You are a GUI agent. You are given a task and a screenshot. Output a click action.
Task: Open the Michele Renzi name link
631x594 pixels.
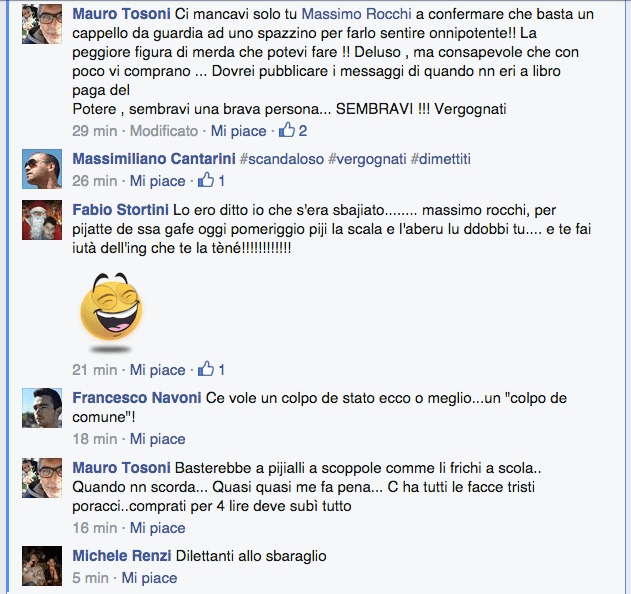122,556
